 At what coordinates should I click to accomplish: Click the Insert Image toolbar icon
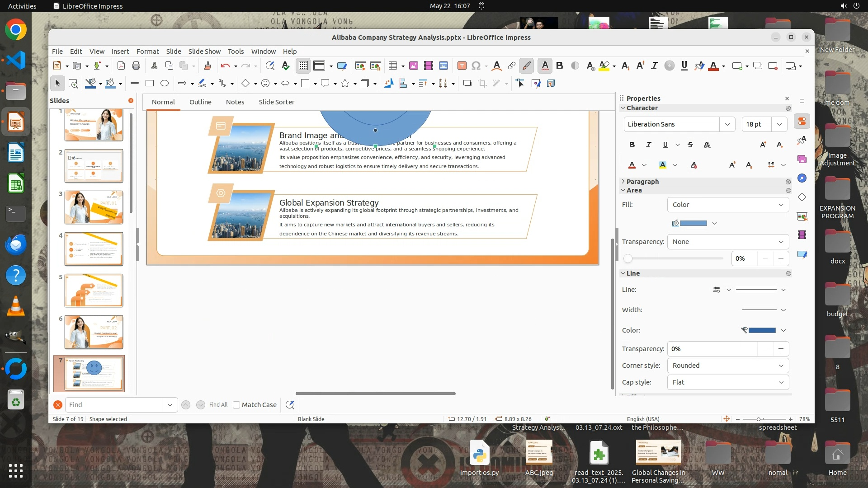tap(413, 66)
